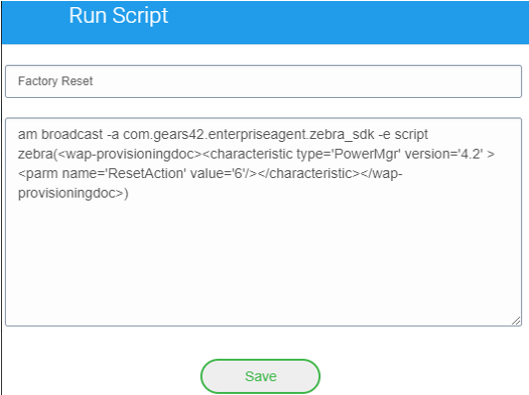This screenshot has width=529, height=395.
Task: Focus the Factory Reset name field
Action: tap(263, 81)
